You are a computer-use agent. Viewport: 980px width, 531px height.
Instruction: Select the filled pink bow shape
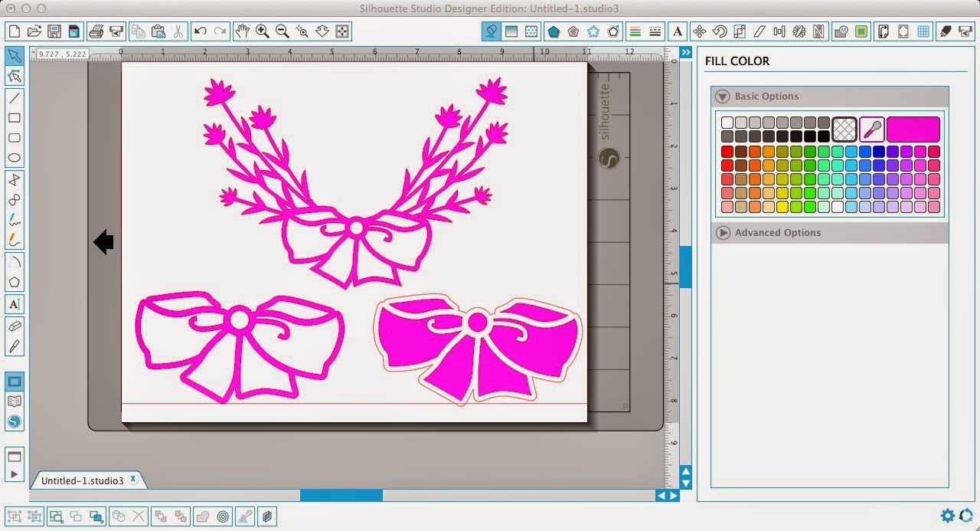(x=478, y=349)
